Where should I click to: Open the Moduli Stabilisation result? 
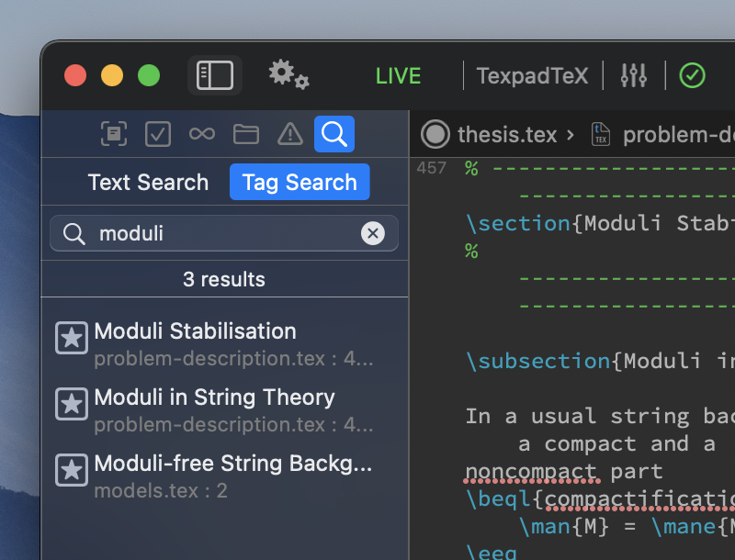[x=224, y=344]
